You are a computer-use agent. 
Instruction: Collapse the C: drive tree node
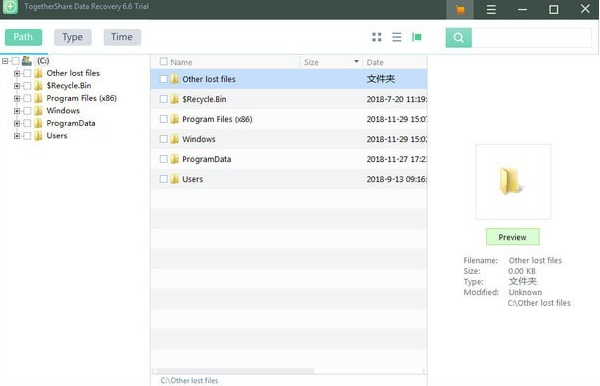pos(5,61)
